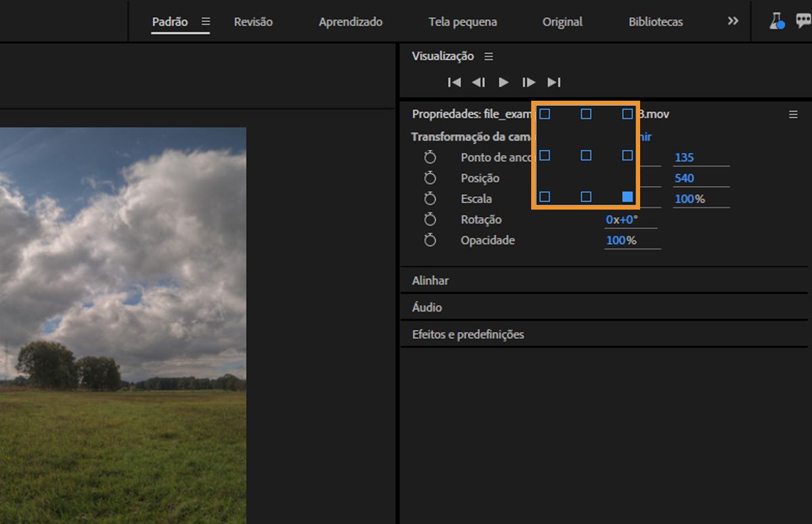The image size is (812, 524).
Task: Click the landscape image in the composition viewer
Action: pos(122,325)
